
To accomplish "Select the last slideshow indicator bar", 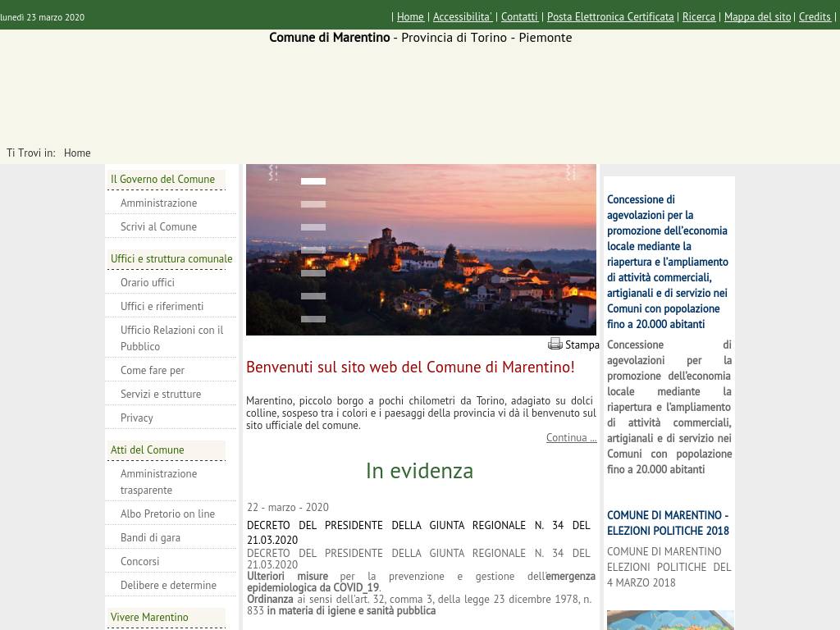I will coord(313,319).
